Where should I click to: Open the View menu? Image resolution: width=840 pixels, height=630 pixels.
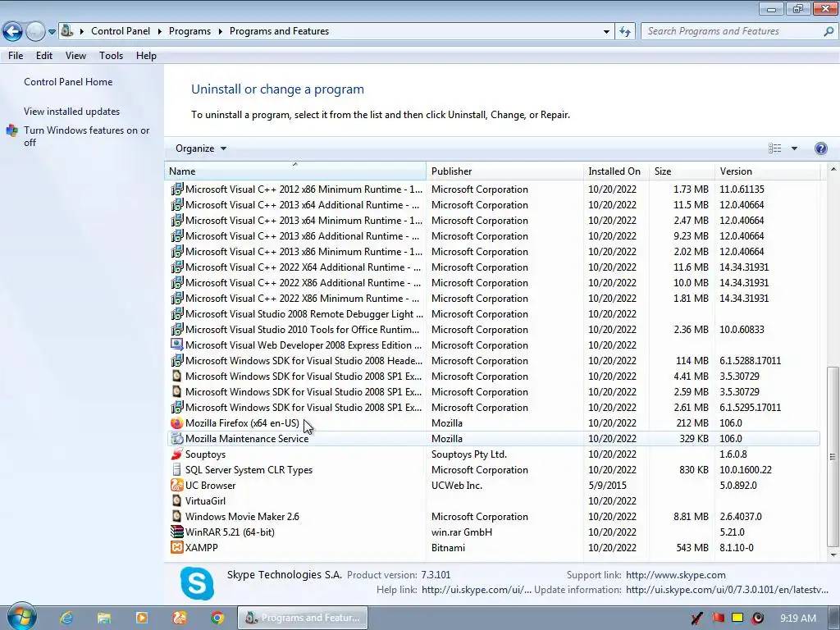[75, 56]
